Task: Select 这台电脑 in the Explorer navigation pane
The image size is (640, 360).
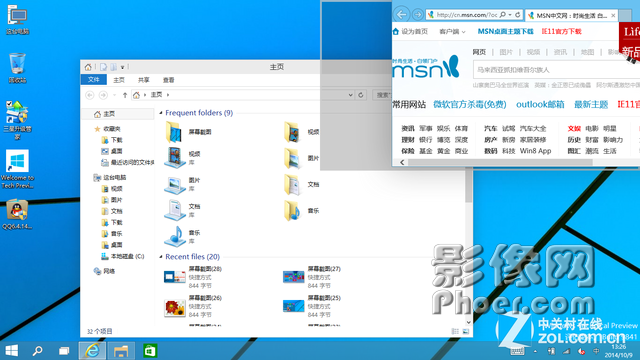Action: coord(110,178)
